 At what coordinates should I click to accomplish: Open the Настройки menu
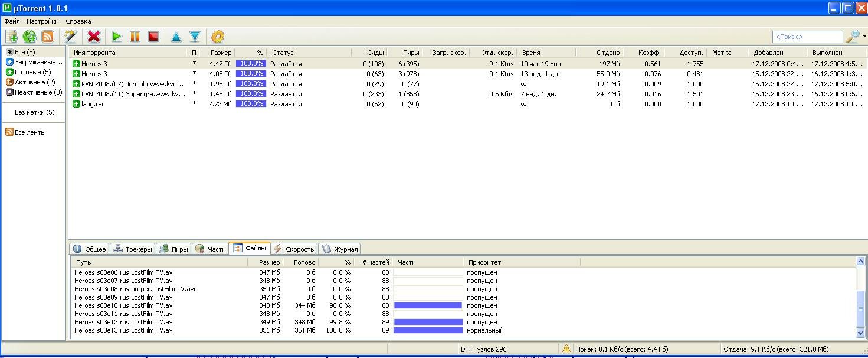tap(42, 21)
